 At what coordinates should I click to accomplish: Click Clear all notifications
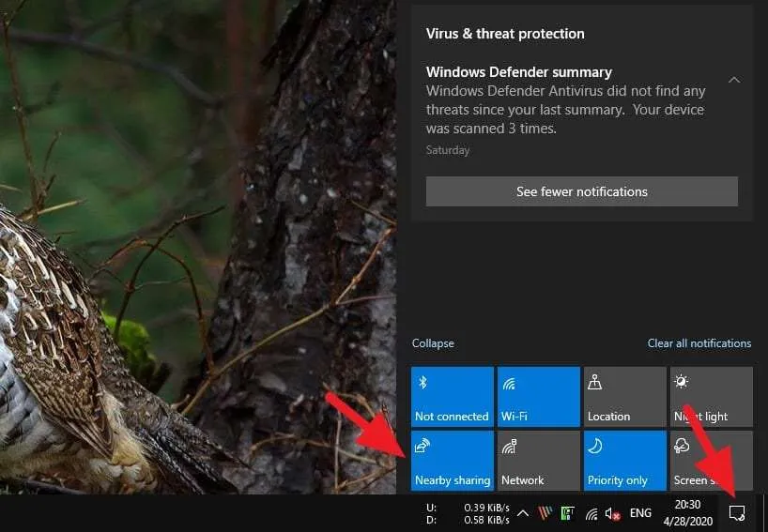[699, 343]
